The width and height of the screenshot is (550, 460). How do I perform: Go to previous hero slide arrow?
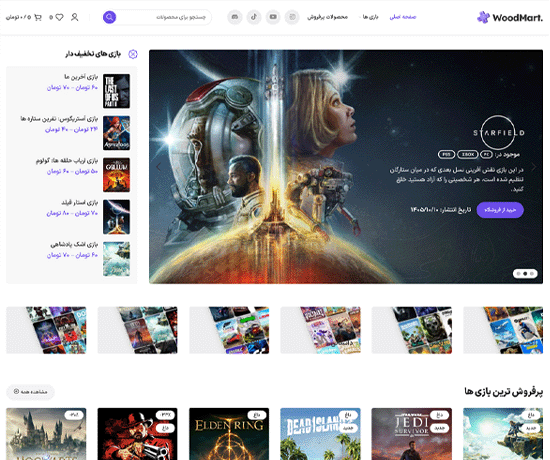(159, 167)
